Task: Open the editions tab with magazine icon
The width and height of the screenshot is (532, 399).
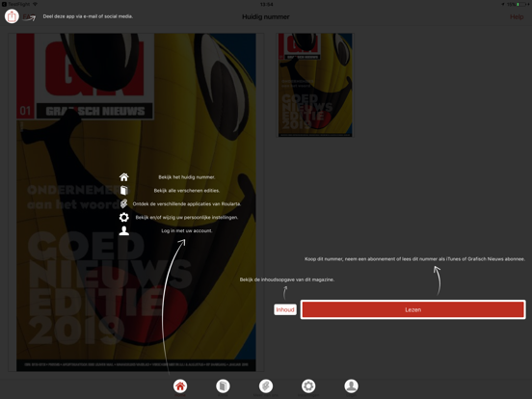Action: [223, 386]
